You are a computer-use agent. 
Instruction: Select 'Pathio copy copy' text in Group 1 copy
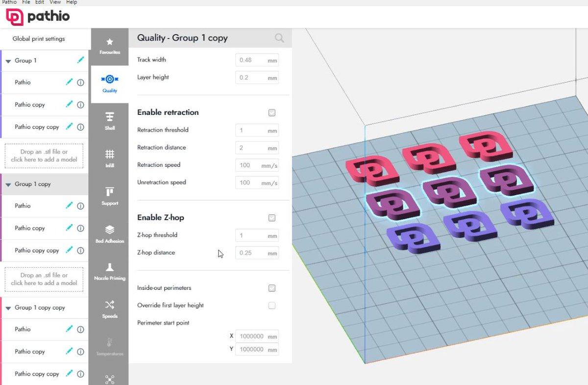(x=37, y=251)
